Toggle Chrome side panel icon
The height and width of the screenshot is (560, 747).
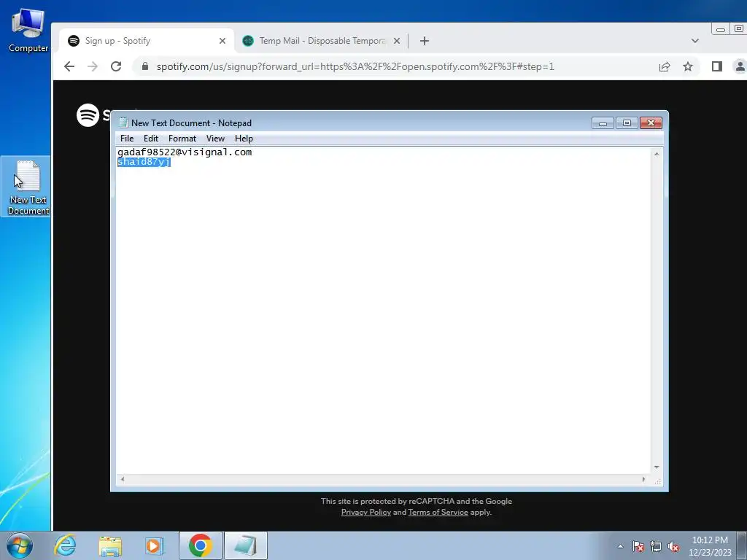pyautogui.click(x=716, y=66)
